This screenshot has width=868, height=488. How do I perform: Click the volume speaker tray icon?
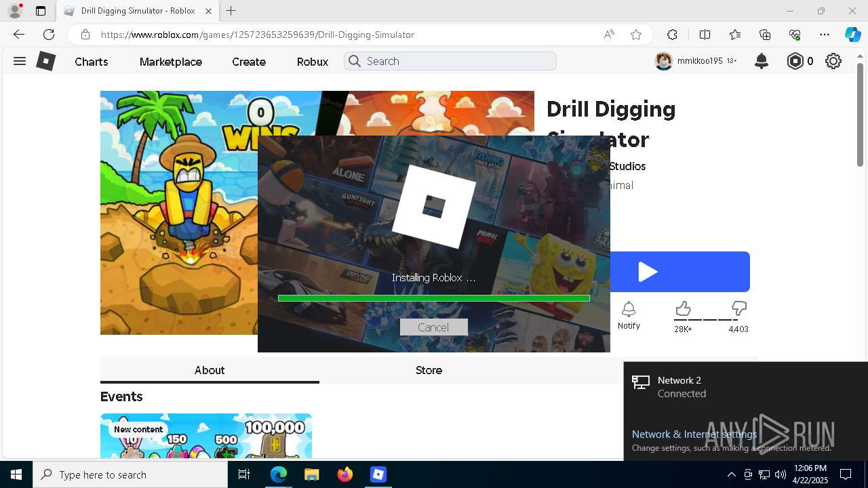[781, 474]
